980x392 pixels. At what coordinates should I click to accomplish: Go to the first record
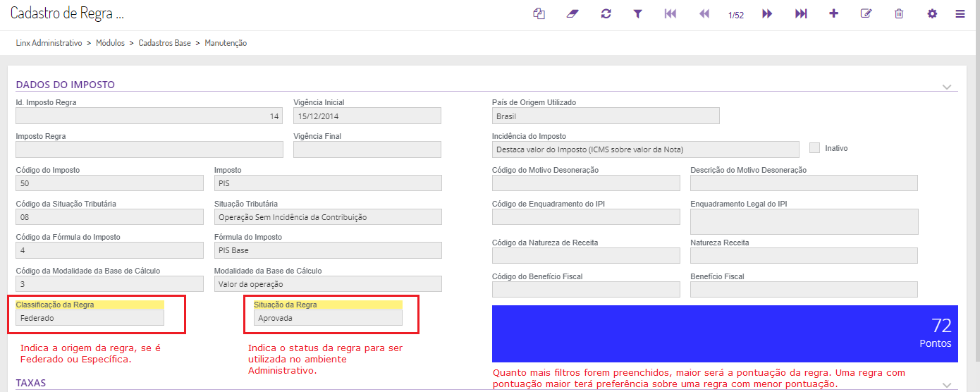coord(670,13)
